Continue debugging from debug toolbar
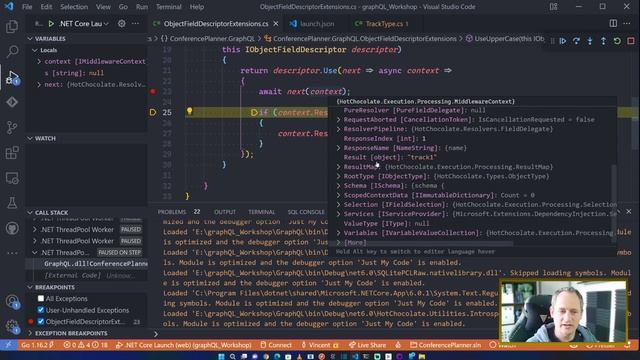Screen dimensions: 640x360 coord(563,41)
